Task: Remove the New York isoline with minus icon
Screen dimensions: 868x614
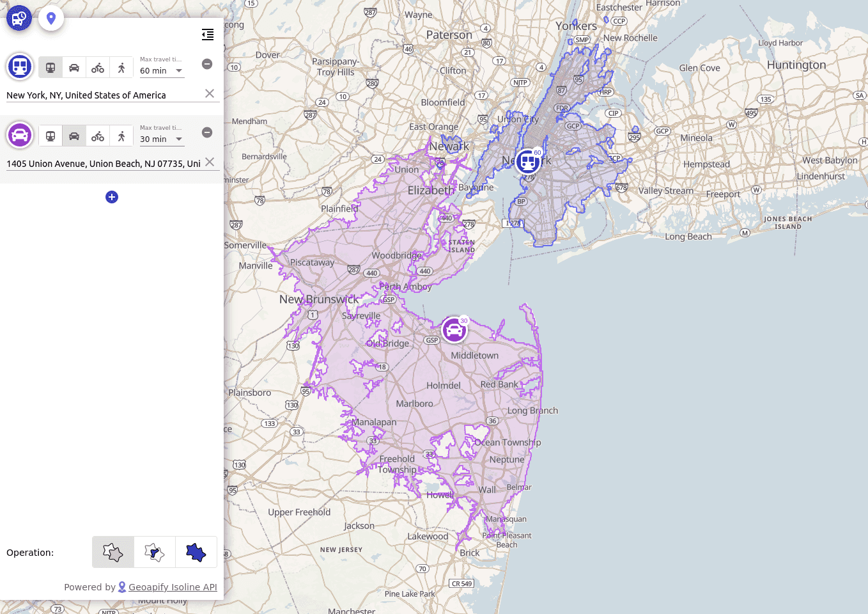Action: click(x=207, y=64)
